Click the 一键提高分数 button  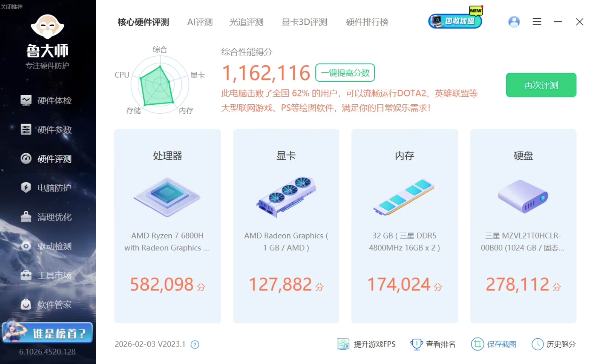point(345,73)
